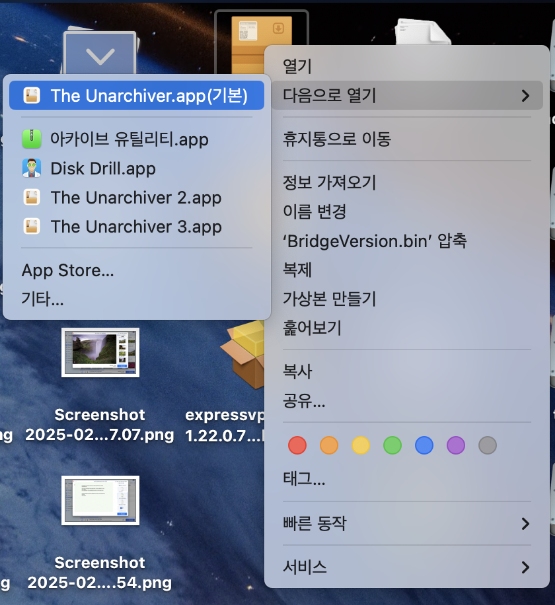Click the Screenshot 2025-02...7.07.png filename label

click(100, 425)
